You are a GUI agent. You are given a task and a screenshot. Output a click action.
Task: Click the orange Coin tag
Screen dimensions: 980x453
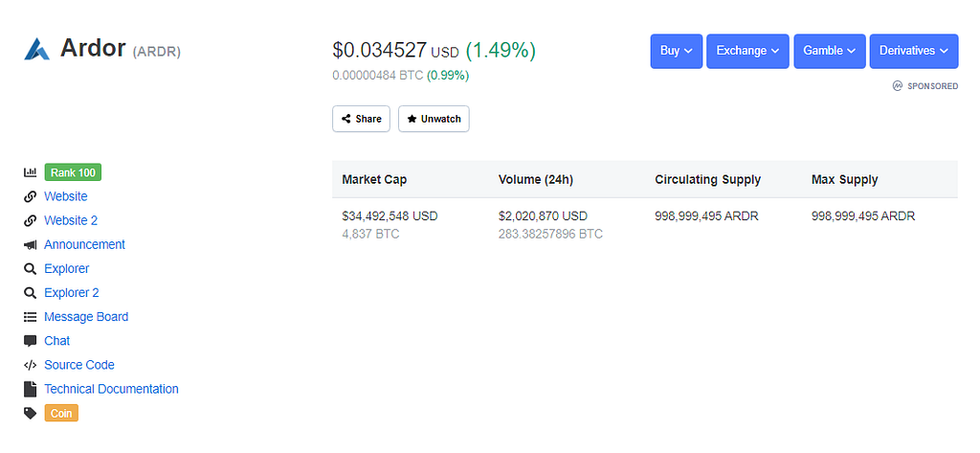pos(61,413)
